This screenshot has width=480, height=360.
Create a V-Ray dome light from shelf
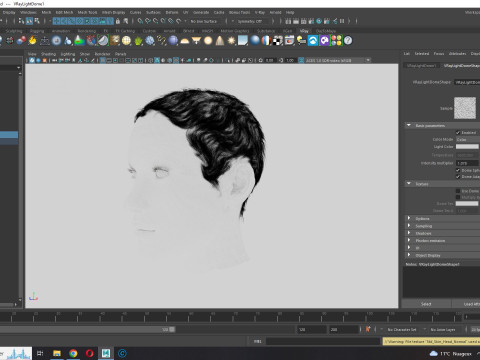(184, 41)
